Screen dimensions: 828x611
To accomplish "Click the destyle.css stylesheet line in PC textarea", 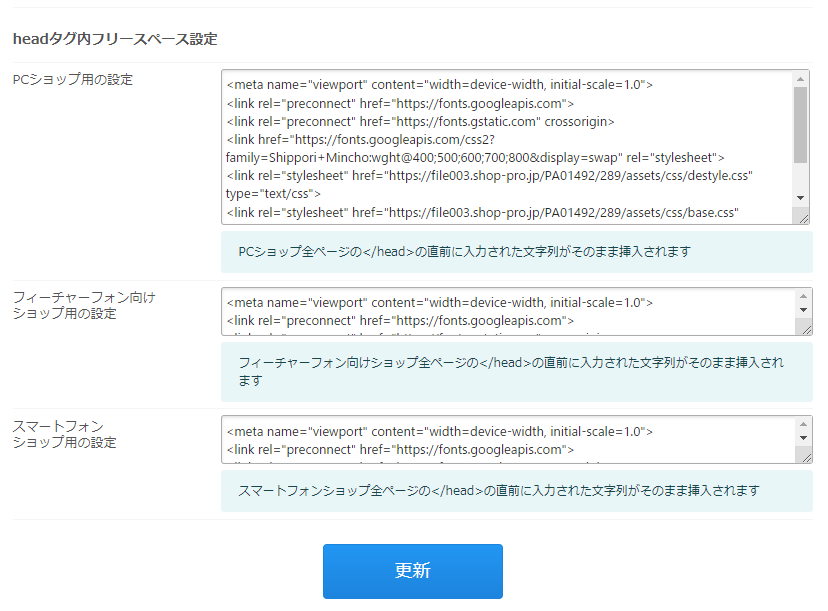I will pos(489,176).
